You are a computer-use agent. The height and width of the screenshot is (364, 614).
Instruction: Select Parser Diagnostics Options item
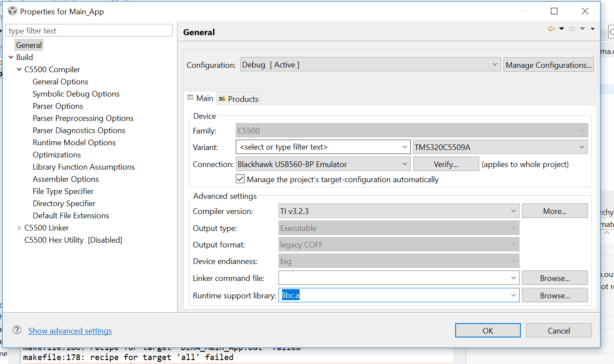coord(79,130)
